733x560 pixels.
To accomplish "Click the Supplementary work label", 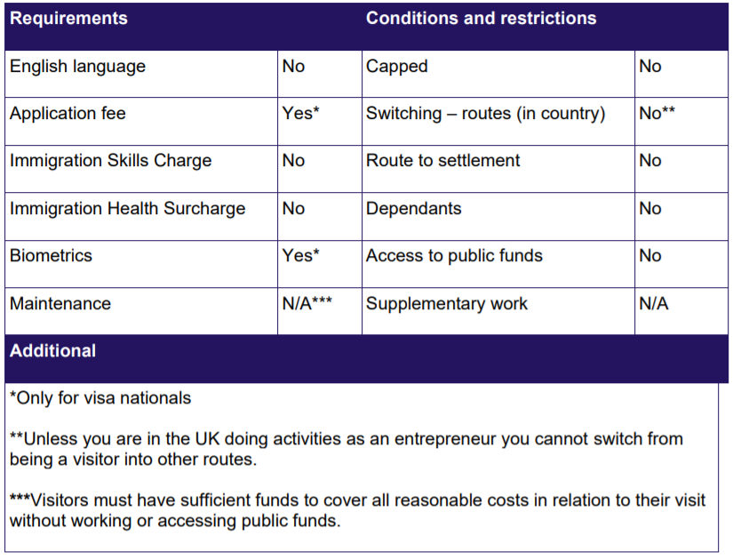I will (x=447, y=304).
